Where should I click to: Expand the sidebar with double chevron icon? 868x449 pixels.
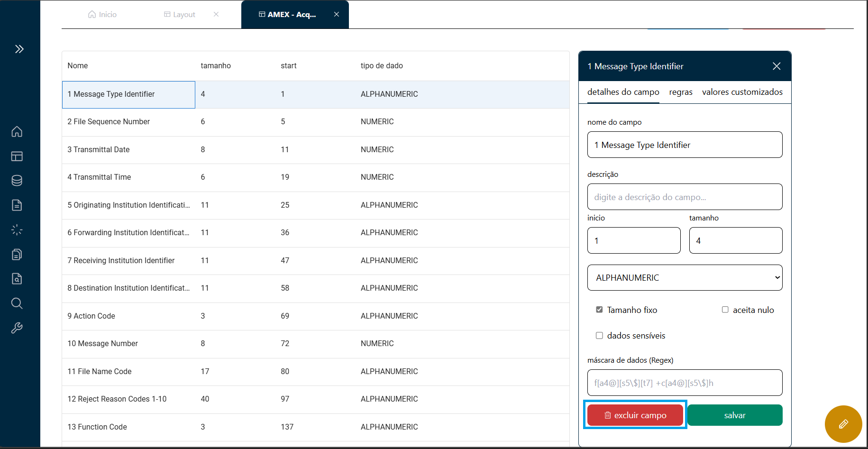click(19, 49)
